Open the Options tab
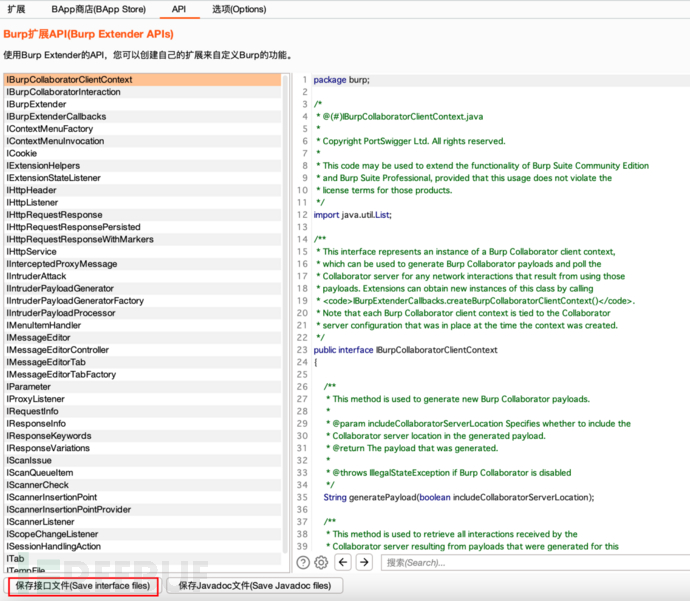 point(239,9)
